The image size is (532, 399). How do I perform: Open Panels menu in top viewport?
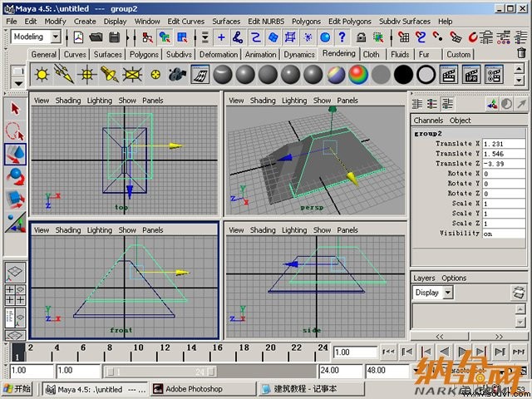[x=153, y=101]
